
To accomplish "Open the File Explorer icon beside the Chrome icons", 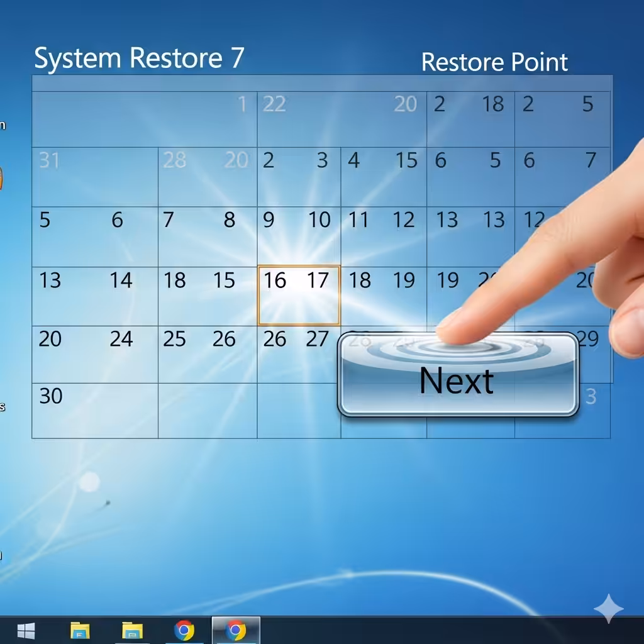I will (x=132, y=630).
